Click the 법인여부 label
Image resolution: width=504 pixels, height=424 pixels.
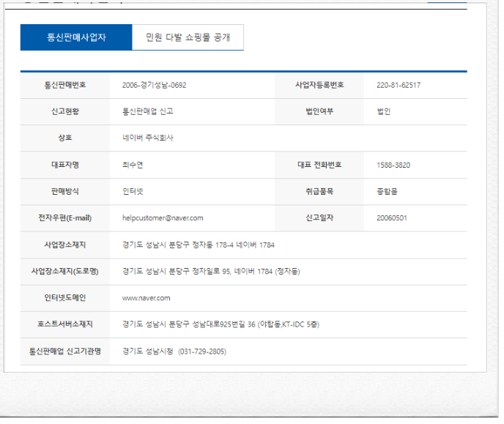[x=319, y=111]
